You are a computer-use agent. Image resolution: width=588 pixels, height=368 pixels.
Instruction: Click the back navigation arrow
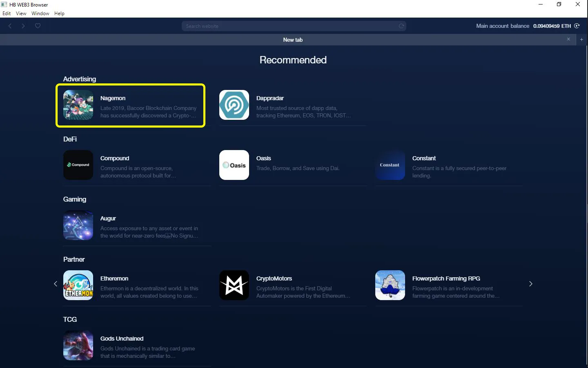click(x=10, y=26)
